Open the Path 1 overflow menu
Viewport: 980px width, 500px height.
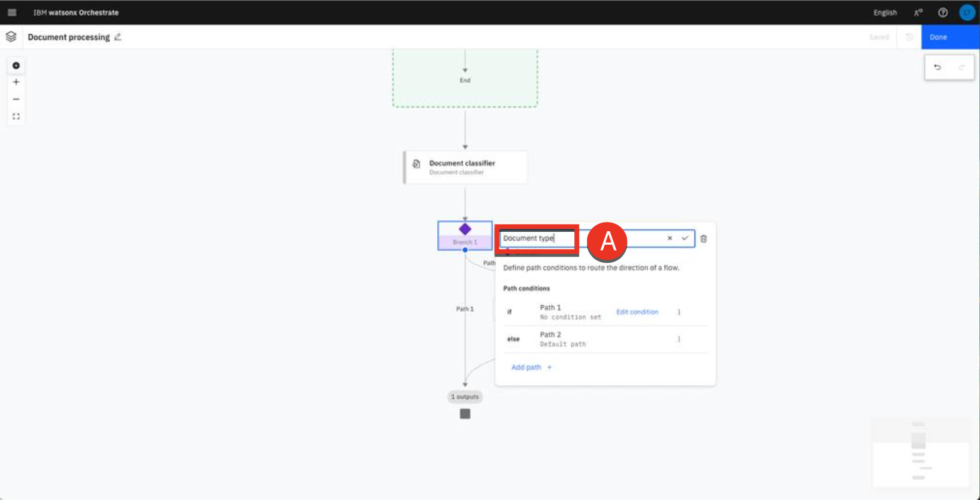coord(679,312)
